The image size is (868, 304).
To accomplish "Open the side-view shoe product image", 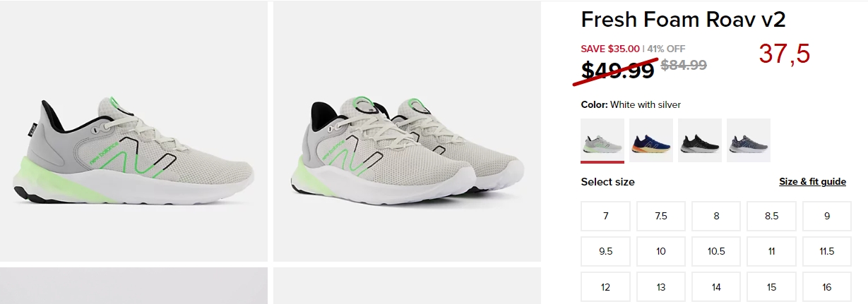I will click(x=133, y=131).
